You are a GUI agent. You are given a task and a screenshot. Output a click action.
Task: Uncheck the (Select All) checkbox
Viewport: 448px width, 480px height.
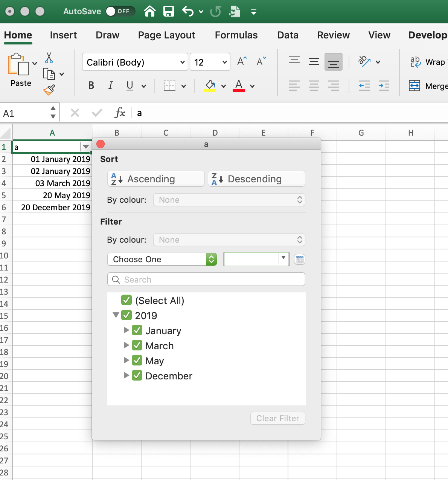pos(126,300)
